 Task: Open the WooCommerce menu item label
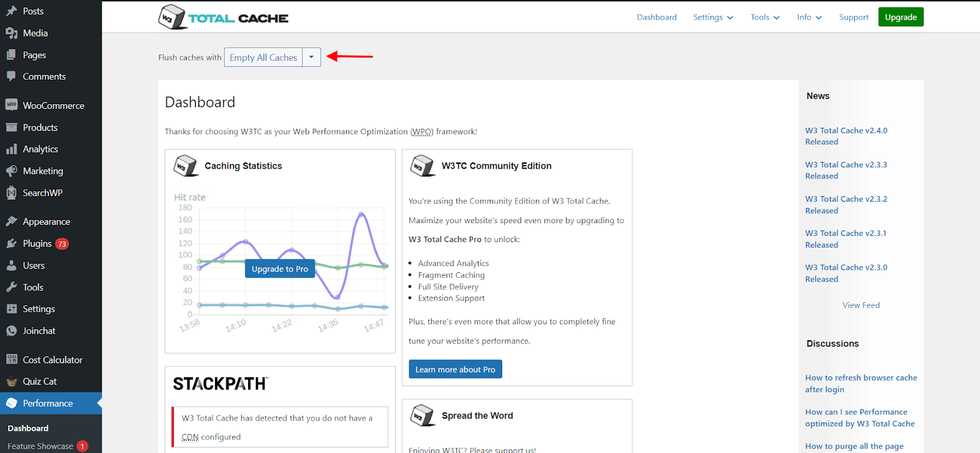click(54, 105)
